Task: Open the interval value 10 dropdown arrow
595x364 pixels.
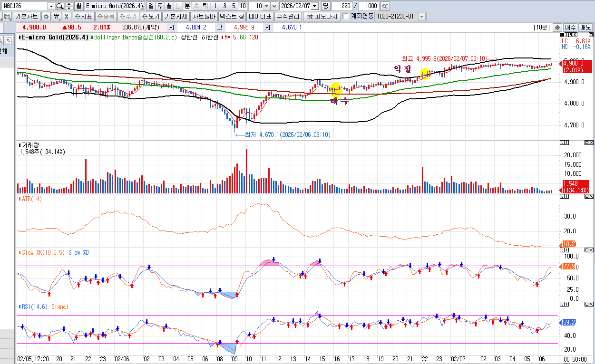Action: (x=266, y=6)
